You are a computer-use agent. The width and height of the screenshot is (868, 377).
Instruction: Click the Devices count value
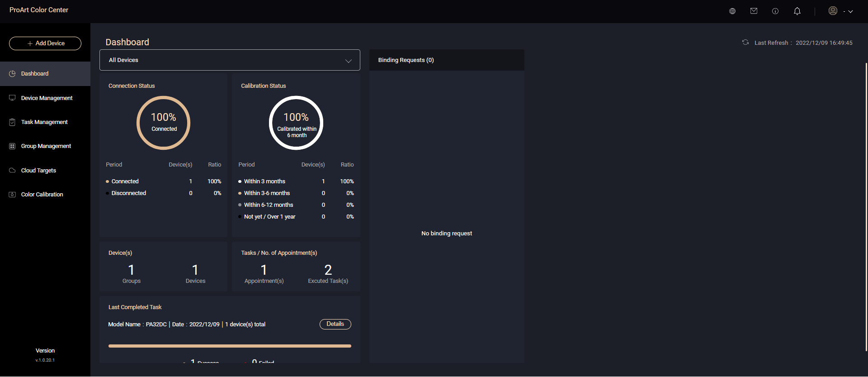[195, 270]
